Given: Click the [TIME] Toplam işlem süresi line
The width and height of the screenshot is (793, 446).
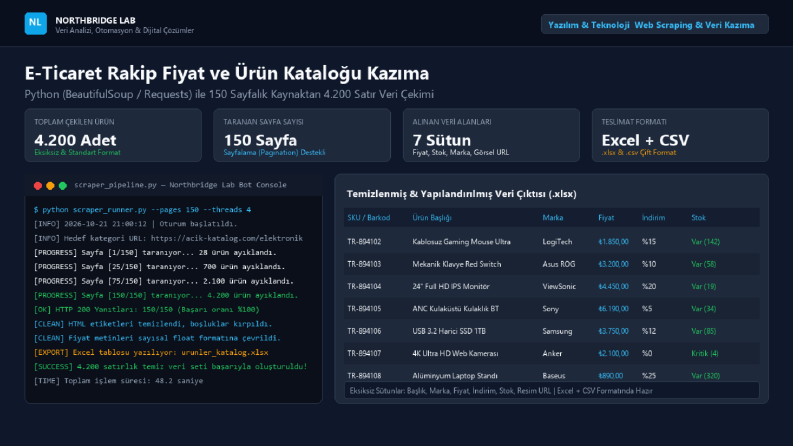Looking at the screenshot, I should click(x=118, y=381).
